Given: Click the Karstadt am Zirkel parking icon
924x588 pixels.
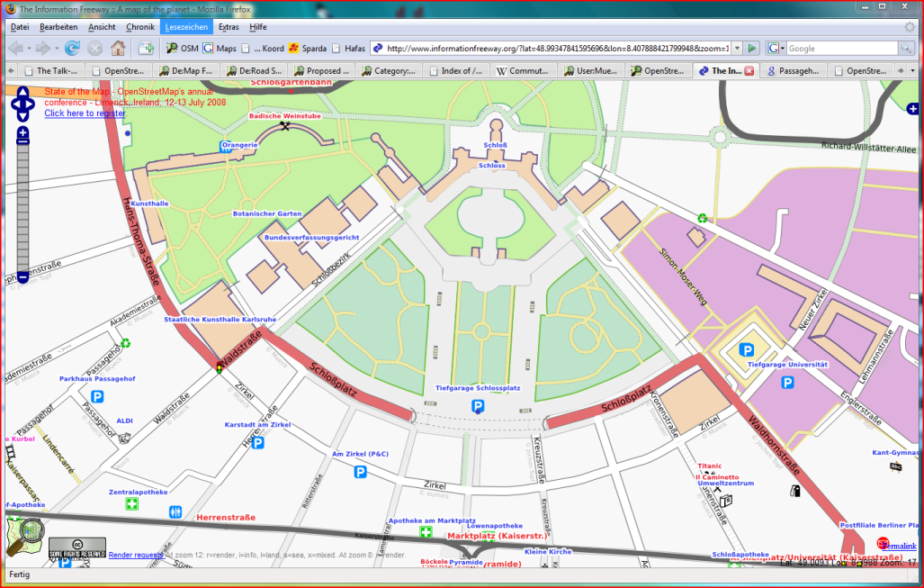Looking at the screenshot, I should tap(257, 442).
